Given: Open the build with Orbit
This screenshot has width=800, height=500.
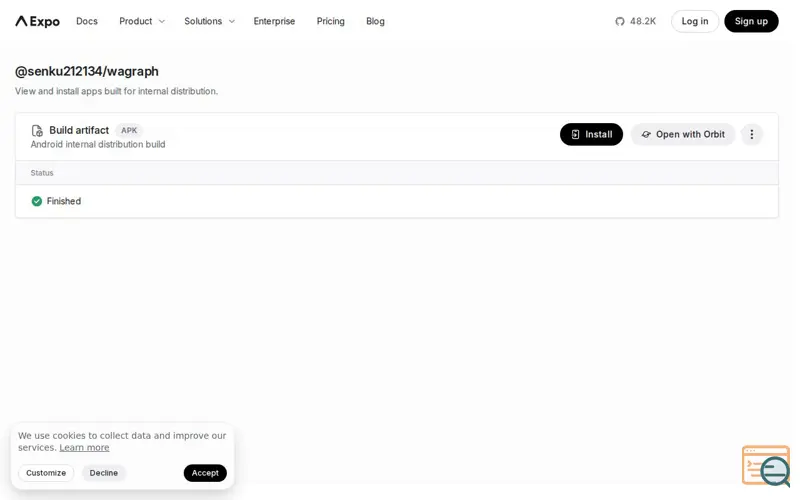Looking at the screenshot, I should 683,134.
